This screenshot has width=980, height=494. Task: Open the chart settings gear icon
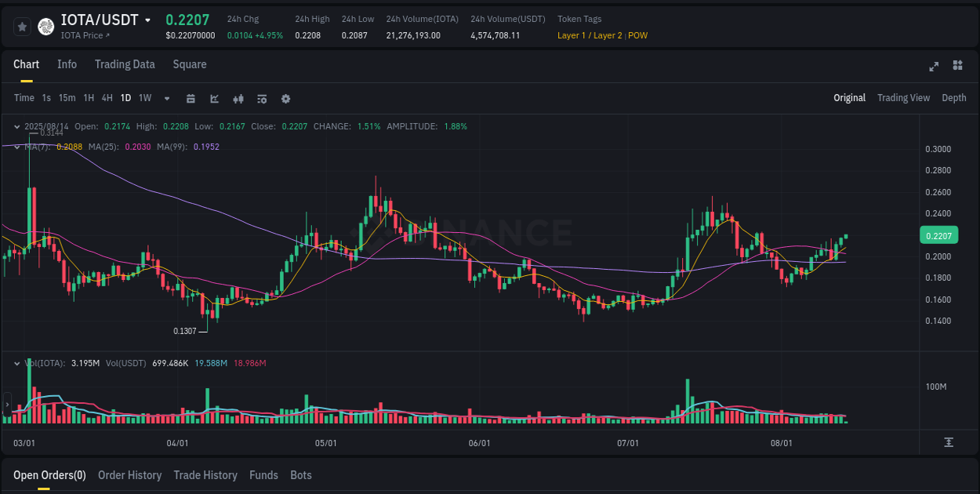(x=285, y=98)
